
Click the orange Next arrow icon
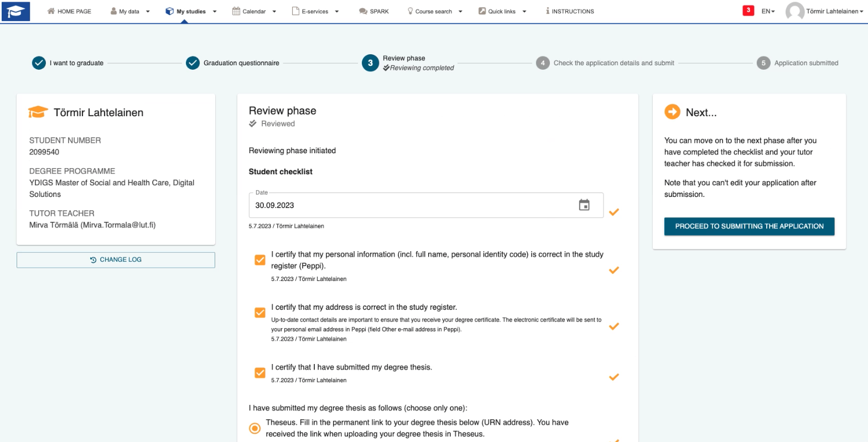(672, 112)
